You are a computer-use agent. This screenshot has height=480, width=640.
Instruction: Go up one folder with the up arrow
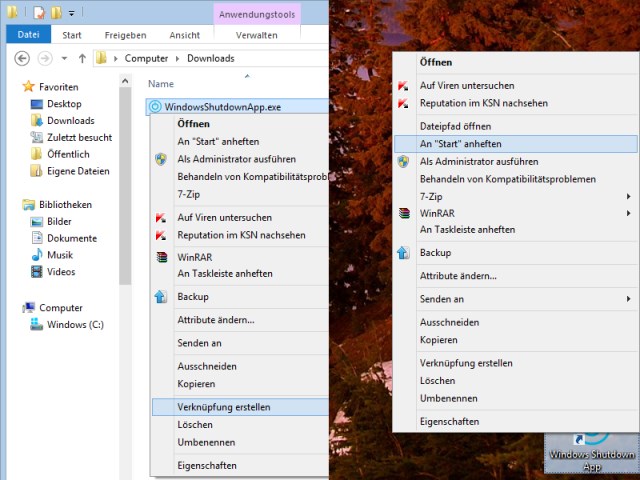[81, 58]
